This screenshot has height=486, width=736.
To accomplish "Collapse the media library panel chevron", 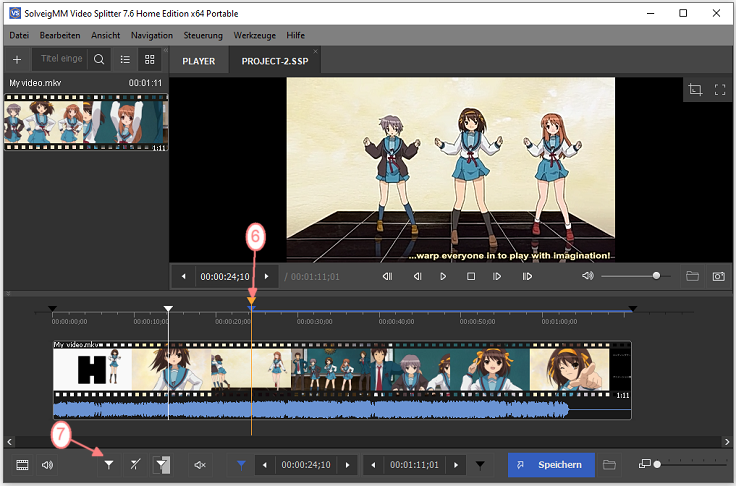I will (x=166, y=50).
